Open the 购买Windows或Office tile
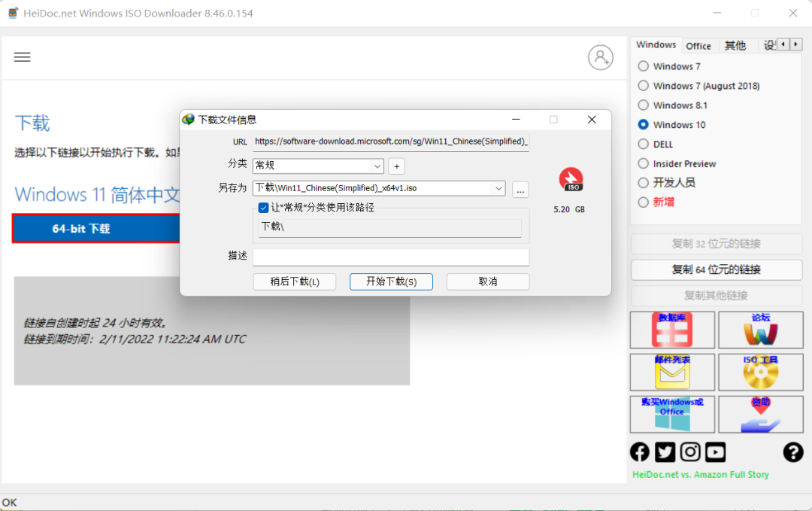The height and width of the screenshot is (511, 812). coord(672,414)
